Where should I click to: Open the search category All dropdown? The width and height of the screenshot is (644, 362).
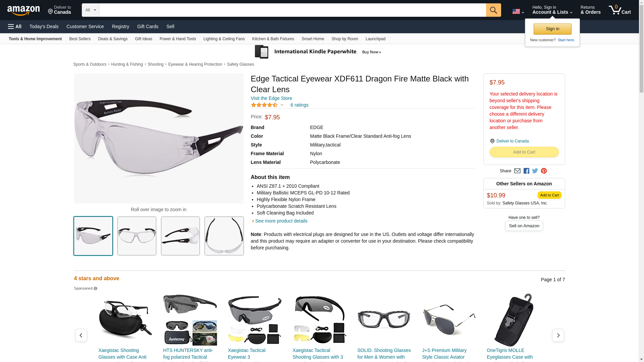[x=90, y=10]
